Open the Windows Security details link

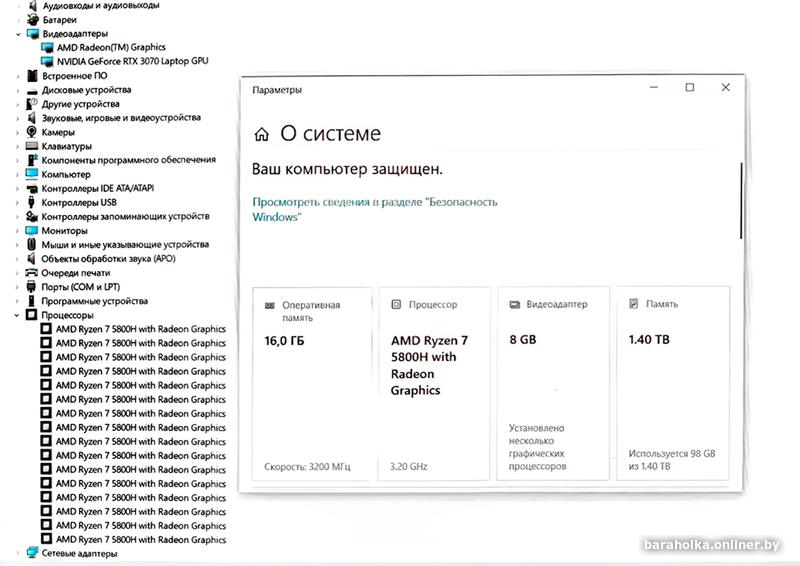click(374, 209)
